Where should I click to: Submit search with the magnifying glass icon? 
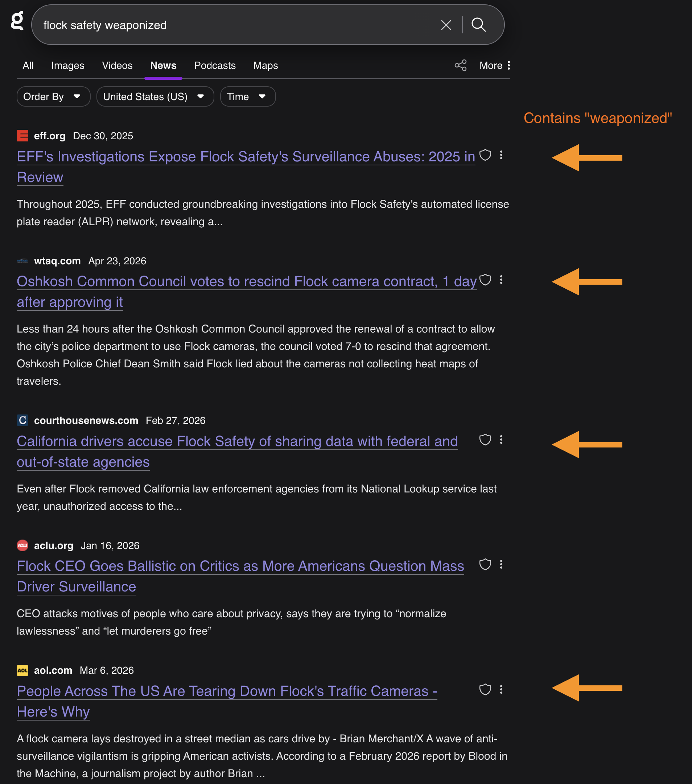(x=478, y=25)
